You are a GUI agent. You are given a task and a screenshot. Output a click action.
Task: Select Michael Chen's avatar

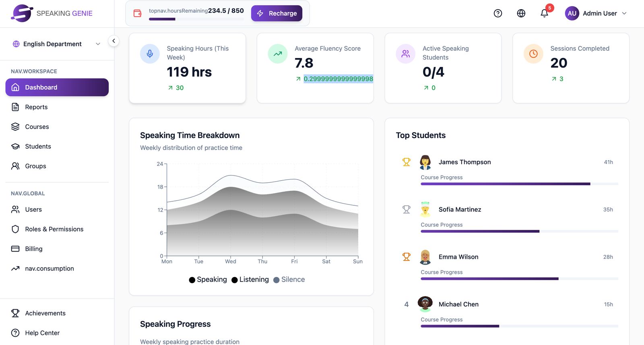[x=425, y=304]
